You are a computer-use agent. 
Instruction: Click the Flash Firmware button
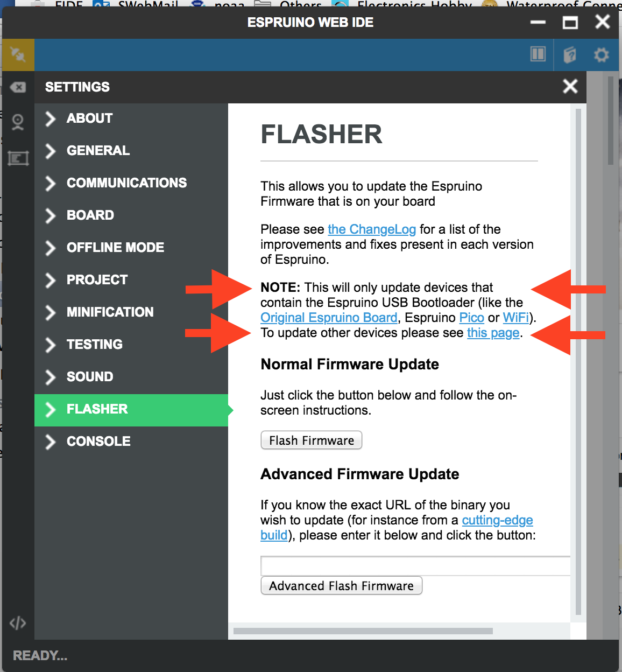pyautogui.click(x=312, y=440)
